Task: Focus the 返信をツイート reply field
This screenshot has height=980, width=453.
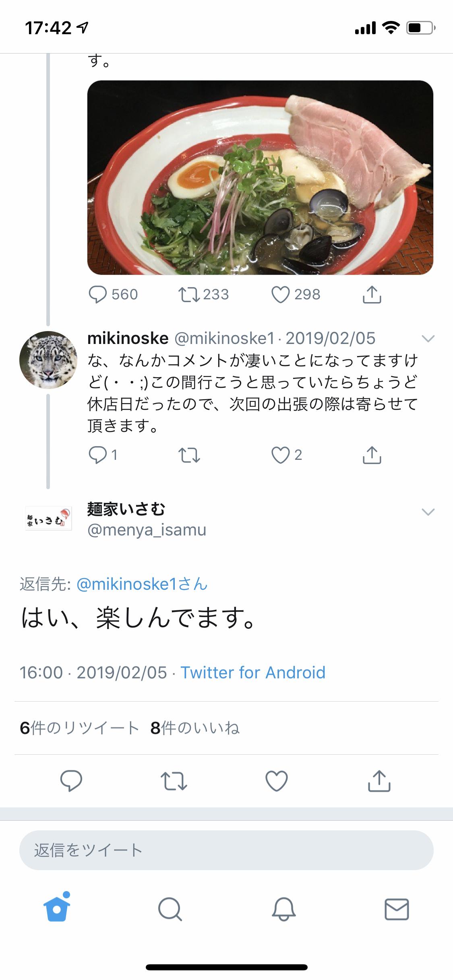Action: (226, 850)
